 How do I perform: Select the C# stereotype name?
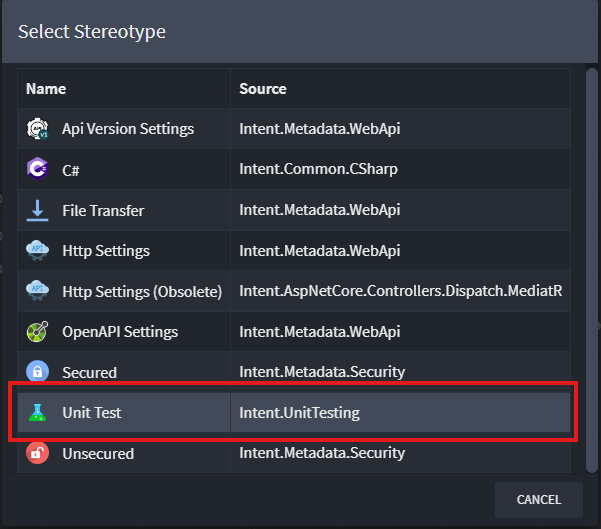71,170
